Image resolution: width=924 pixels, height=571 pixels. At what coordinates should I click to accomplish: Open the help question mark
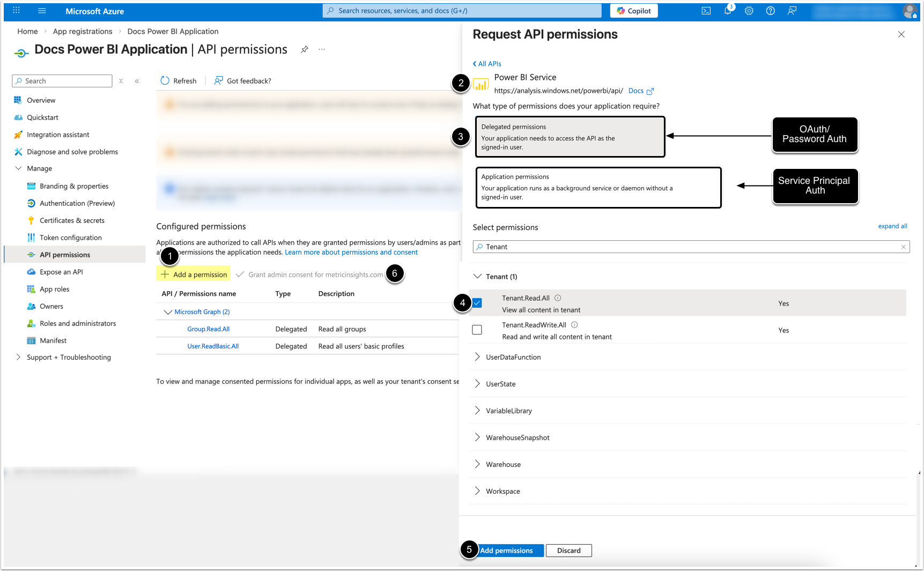click(771, 11)
